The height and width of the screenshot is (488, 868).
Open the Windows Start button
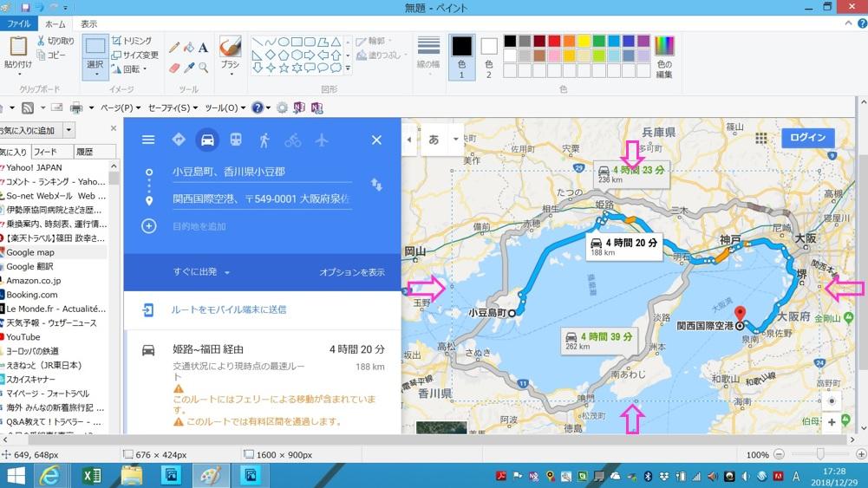(16, 476)
